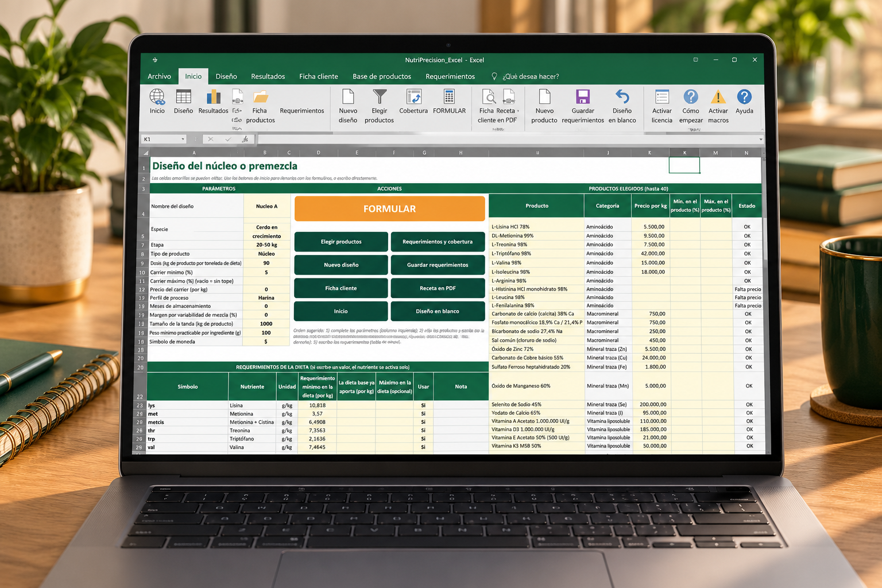Open the Ficha cliente ribbon tab

pos(319,76)
